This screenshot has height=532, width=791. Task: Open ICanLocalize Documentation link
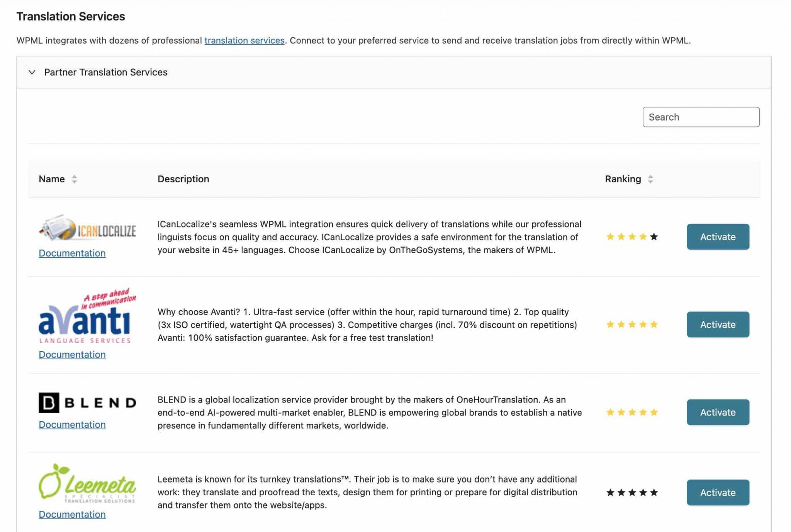click(72, 253)
